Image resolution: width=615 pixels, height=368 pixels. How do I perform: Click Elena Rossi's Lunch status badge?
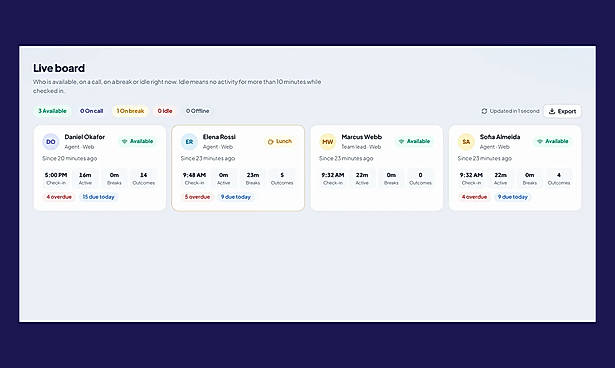click(280, 141)
